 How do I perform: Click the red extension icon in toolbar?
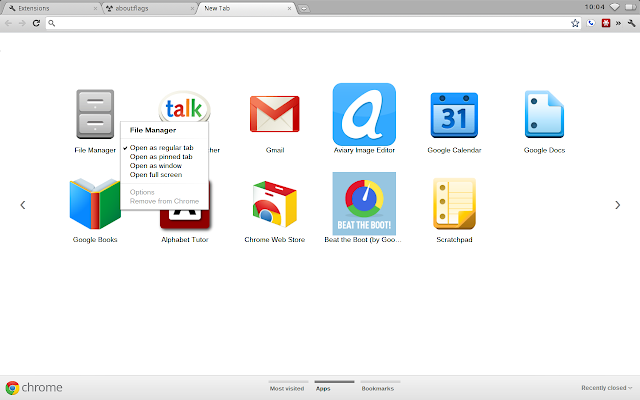[x=606, y=23]
